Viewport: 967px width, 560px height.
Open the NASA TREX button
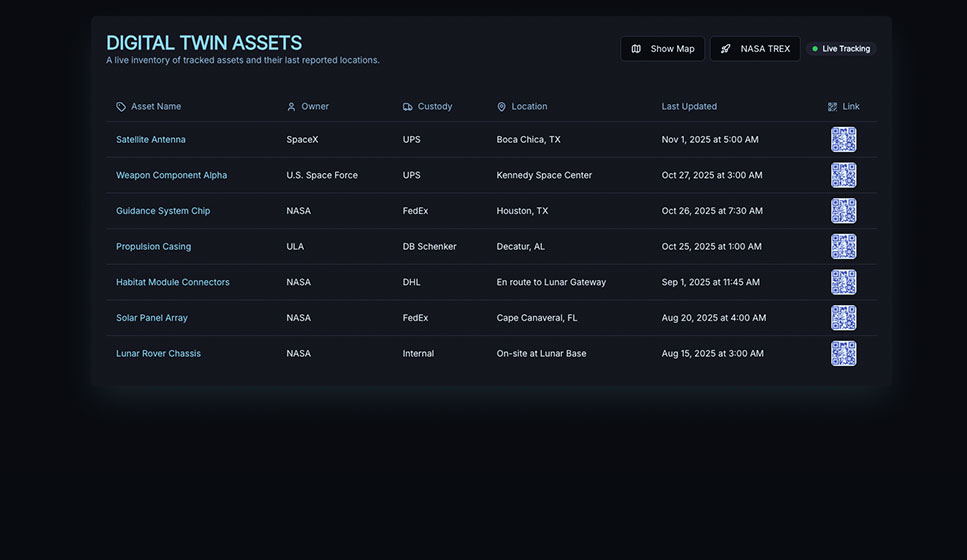(755, 49)
